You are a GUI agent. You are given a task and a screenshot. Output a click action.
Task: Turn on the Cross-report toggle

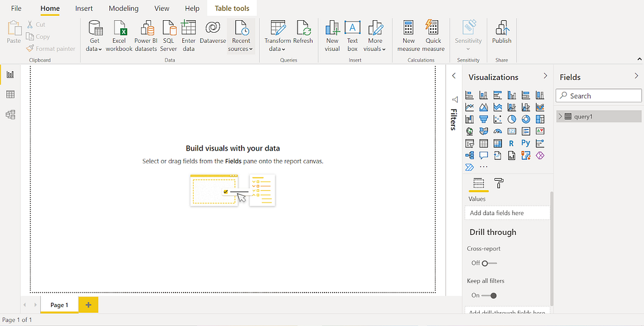[x=489, y=263]
